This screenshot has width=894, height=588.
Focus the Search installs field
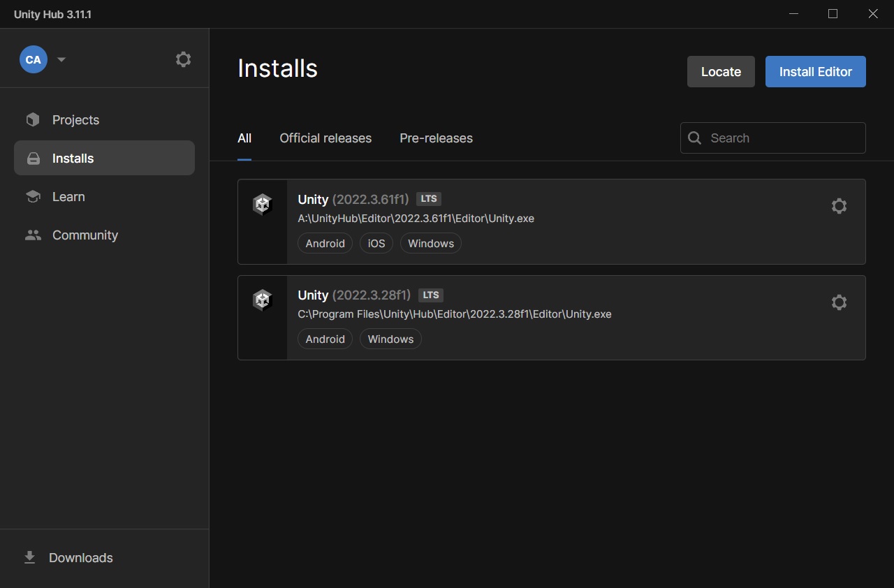click(773, 138)
